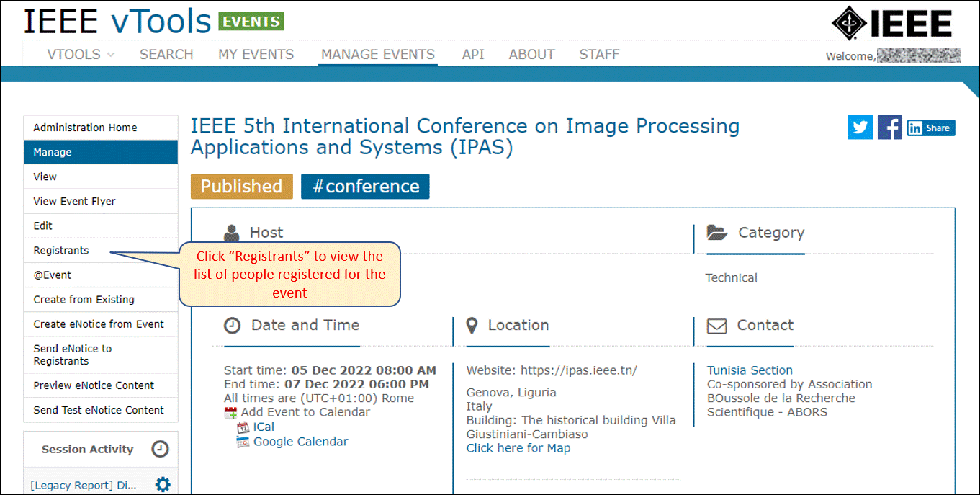Open the API nav item
This screenshot has height=495, width=980.
(473, 54)
